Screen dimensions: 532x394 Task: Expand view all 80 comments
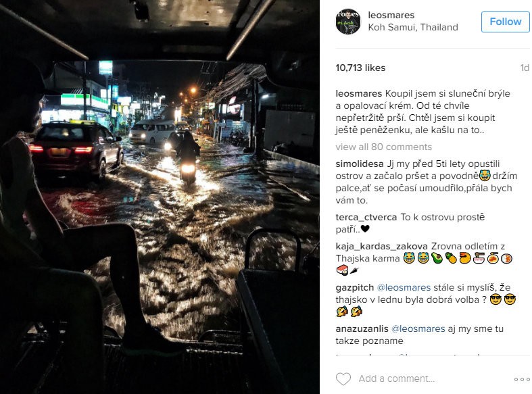[384, 147]
